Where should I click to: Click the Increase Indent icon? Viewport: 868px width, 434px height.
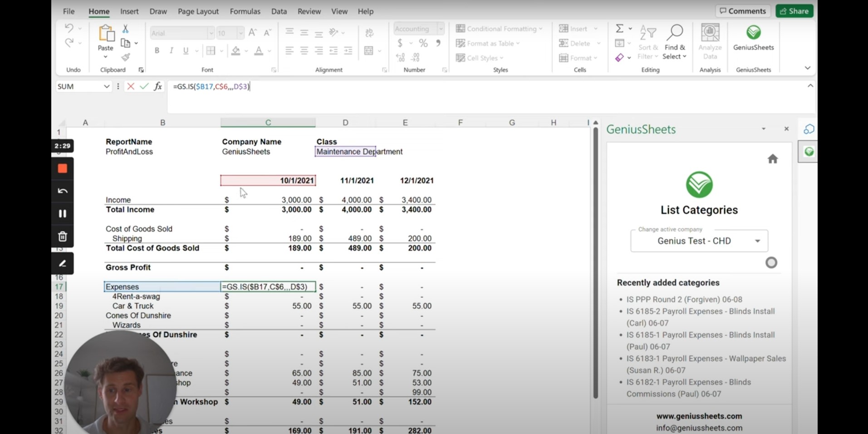coord(348,51)
